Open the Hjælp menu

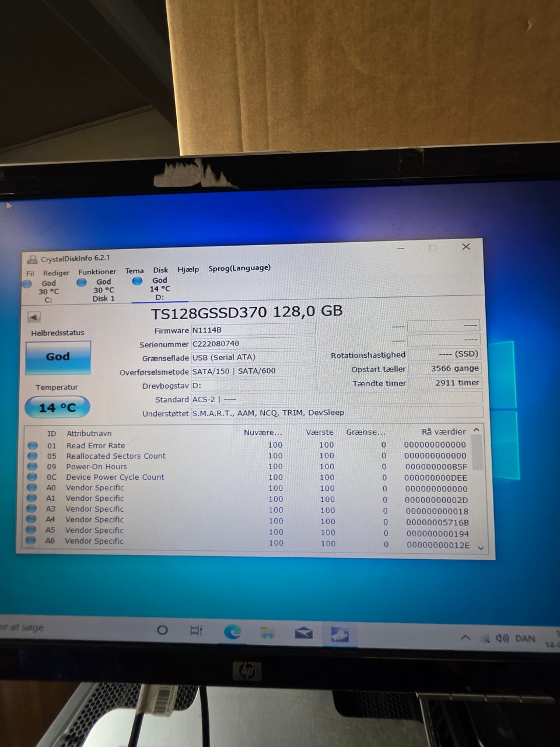(188, 269)
